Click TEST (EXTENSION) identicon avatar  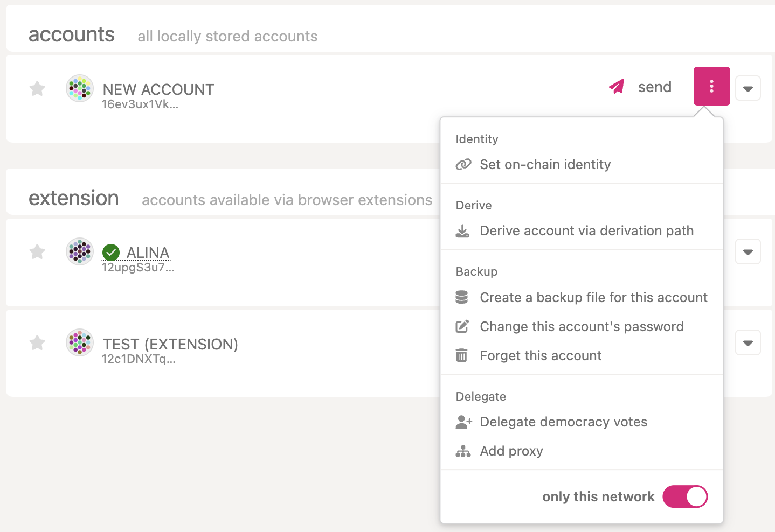point(80,342)
